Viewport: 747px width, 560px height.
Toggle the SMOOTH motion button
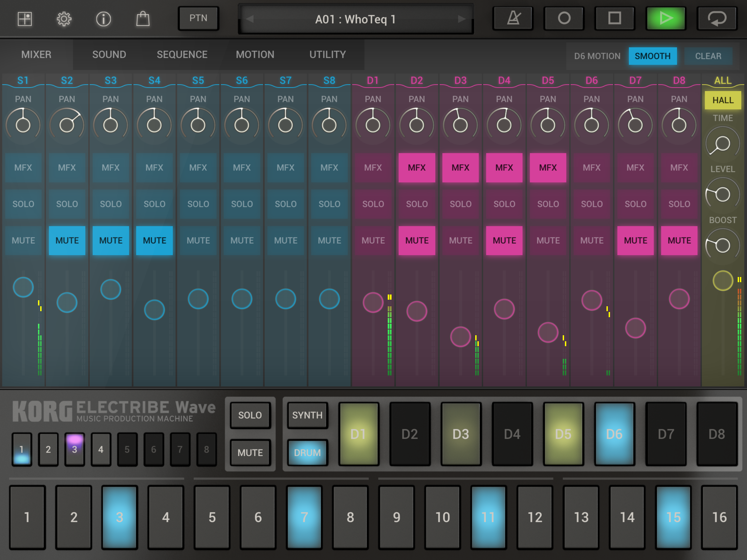pos(652,56)
